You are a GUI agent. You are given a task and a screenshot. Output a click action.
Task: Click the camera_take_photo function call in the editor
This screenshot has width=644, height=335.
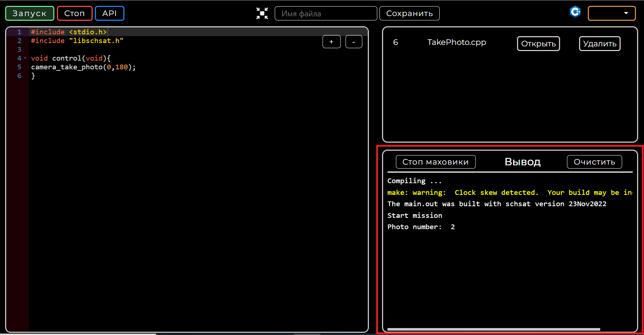[x=67, y=67]
